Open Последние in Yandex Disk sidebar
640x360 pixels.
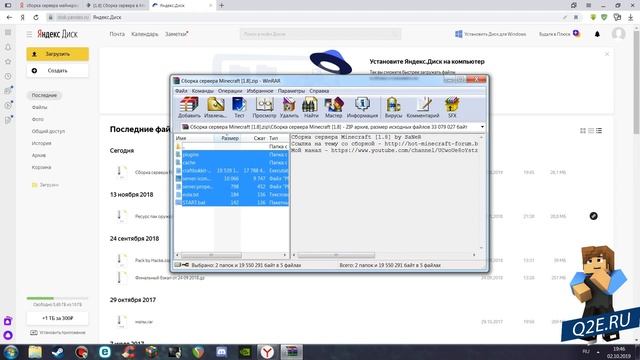pos(44,95)
